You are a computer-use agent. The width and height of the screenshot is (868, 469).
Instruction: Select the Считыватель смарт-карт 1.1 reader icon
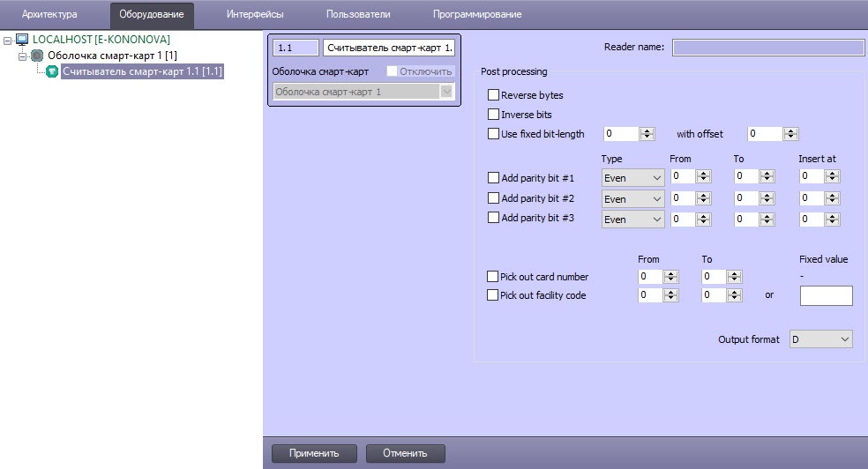[x=52, y=71]
